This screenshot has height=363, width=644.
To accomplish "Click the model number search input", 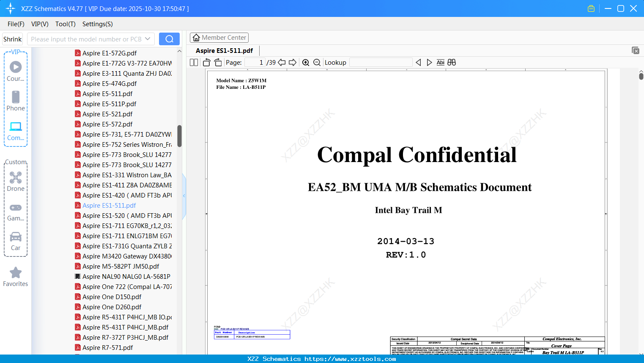I will 86,39.
